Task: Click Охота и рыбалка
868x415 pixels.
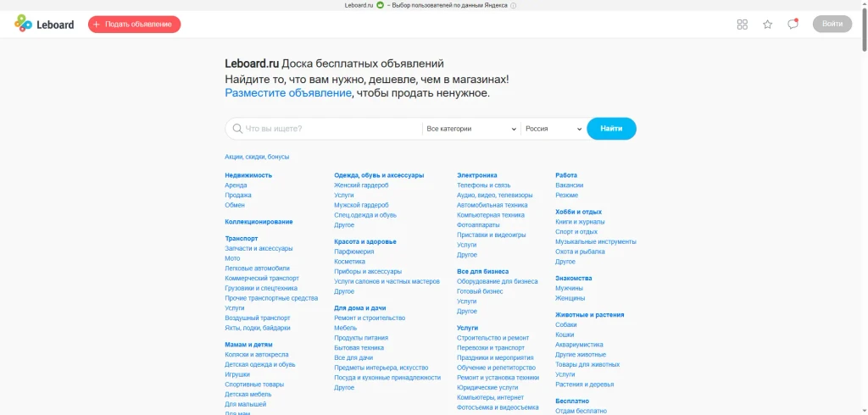Action: (x=580, y=252)
